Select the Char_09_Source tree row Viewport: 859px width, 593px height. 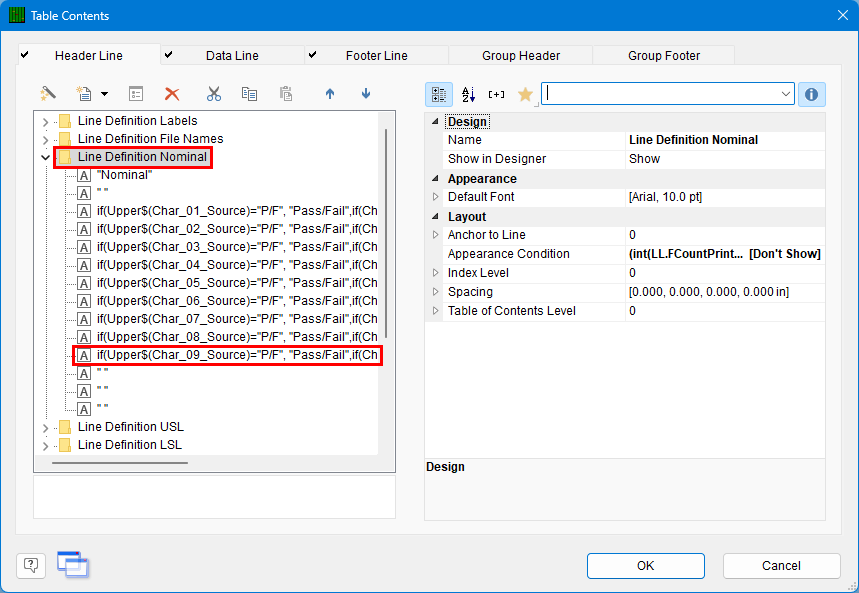[237, 355]
